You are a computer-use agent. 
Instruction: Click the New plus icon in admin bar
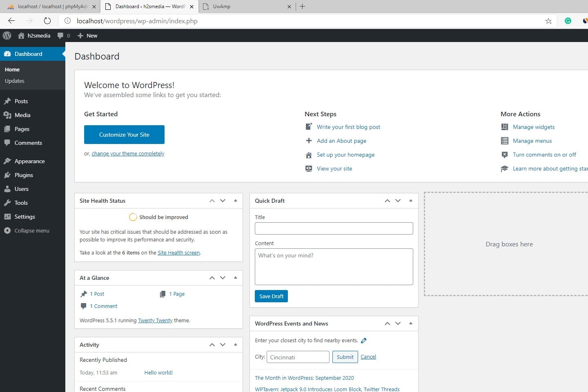(80, 35)
